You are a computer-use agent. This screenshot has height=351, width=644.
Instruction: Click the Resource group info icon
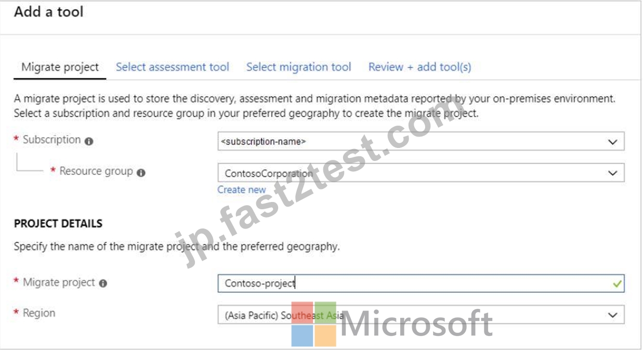click(x=141, y=173)
